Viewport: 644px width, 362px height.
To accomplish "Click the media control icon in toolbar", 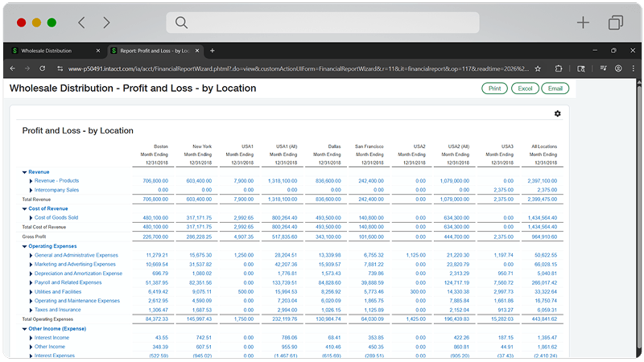I will click(603, 68).
